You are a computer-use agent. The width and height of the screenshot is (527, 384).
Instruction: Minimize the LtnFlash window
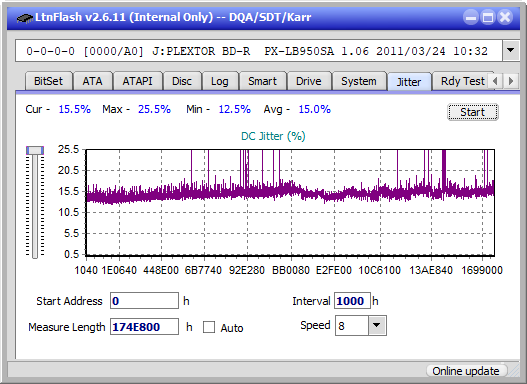click(471, 17)
